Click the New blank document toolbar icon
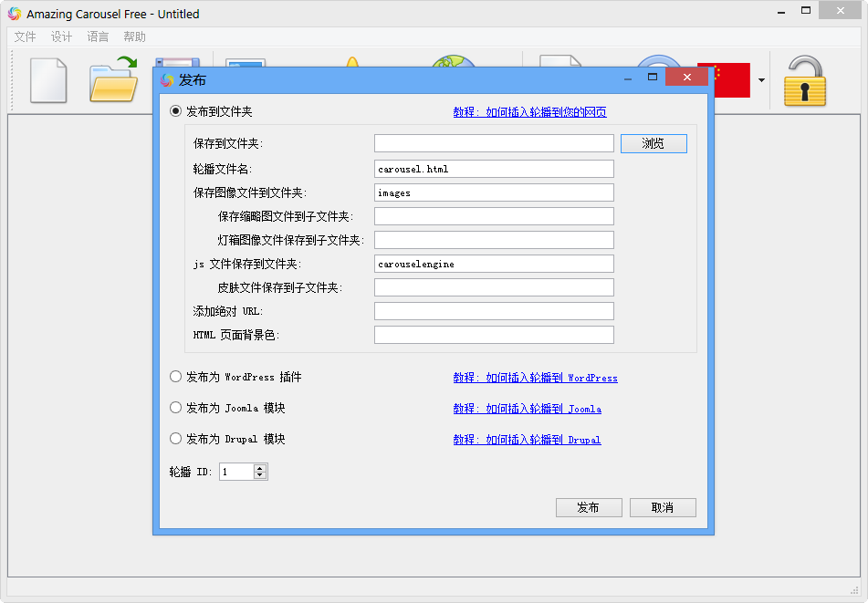Screen dimensions: 868x603 (48, 80)
